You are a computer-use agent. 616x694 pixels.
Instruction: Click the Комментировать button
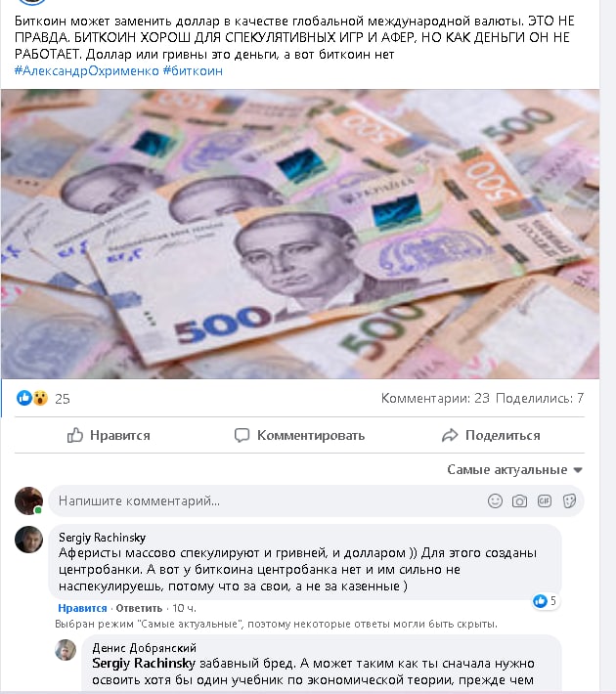(299, 436)
